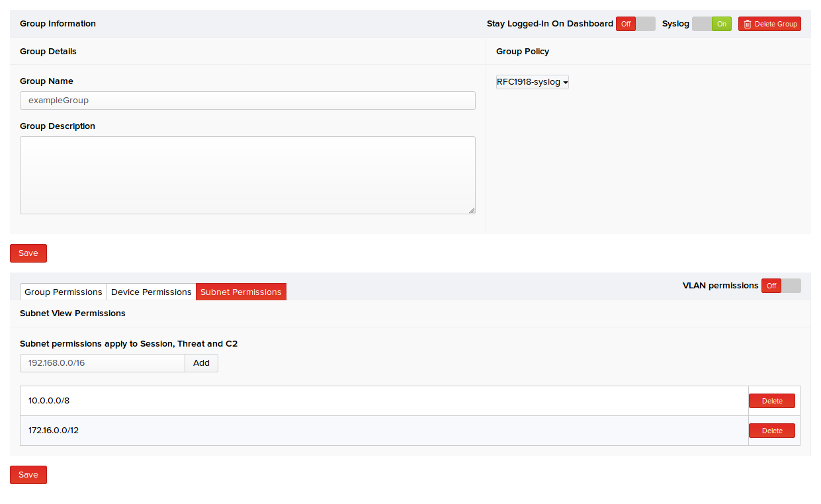Click the Group Description label

[x=58, y=126]
